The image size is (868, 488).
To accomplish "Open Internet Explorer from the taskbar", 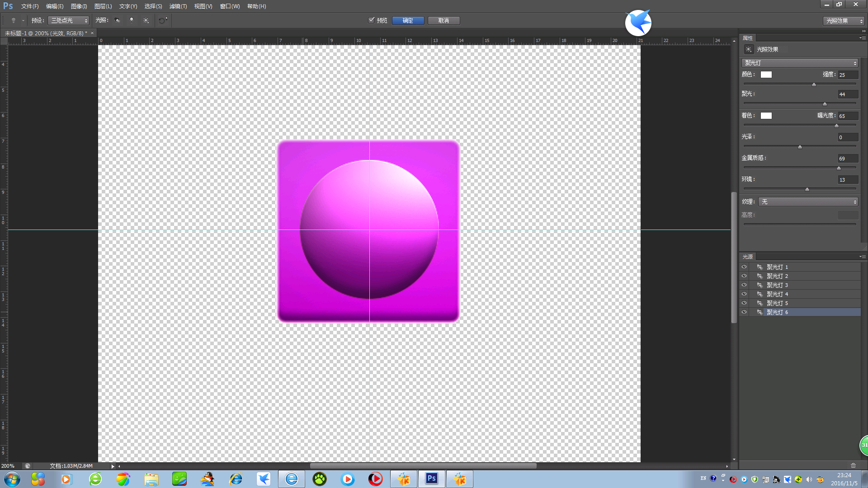I will 236,479.
